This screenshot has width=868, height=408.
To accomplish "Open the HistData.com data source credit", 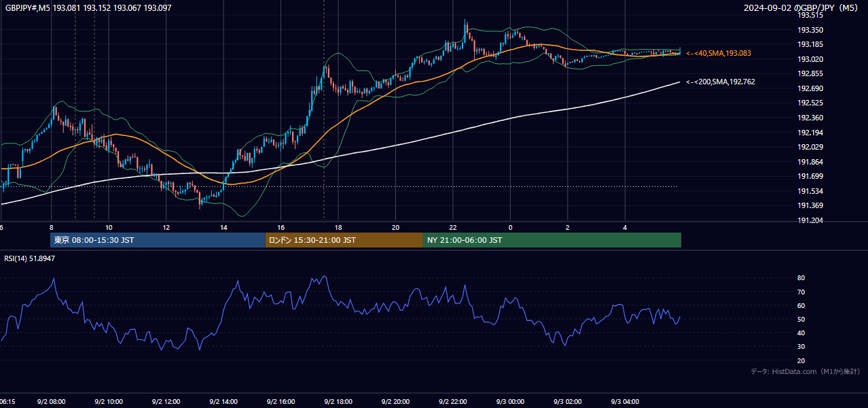I will pos(805,371).
